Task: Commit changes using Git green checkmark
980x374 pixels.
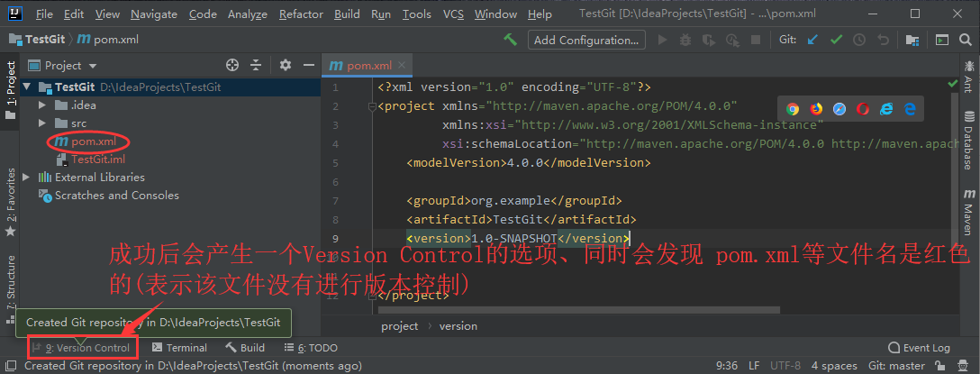Action: [836, 40]
